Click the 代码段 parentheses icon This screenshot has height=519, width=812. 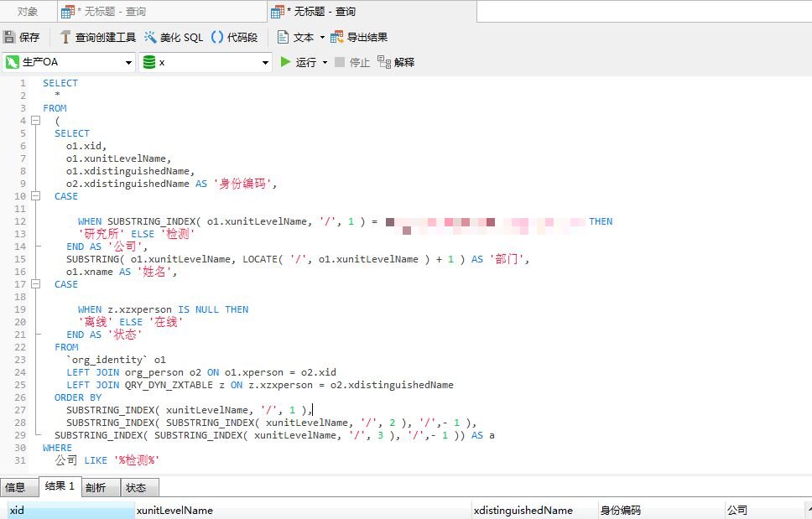(217, 37)
